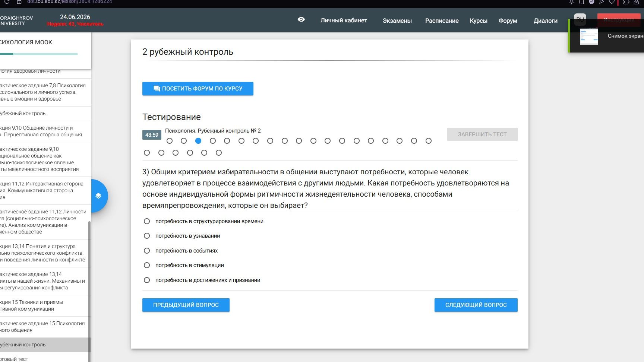644x362 pixels.
Task: Go to the currently highlighted blue question circle
Action: point(198,141)
